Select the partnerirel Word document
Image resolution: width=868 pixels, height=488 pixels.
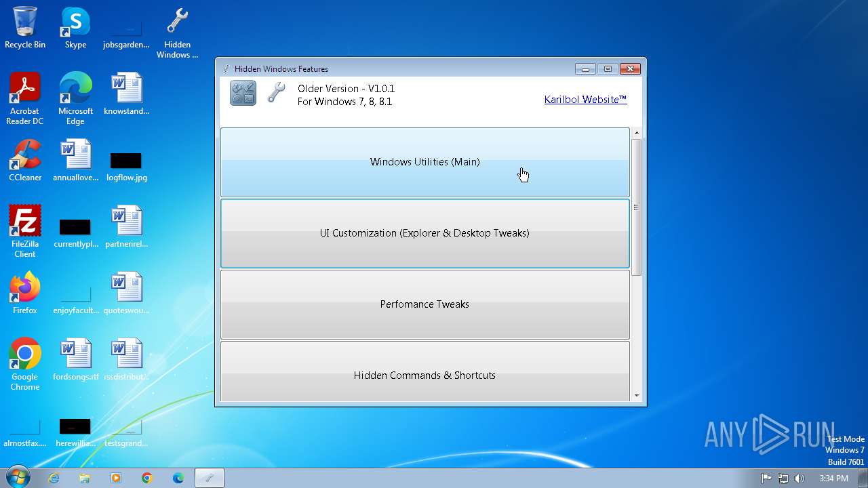(126, 227)
